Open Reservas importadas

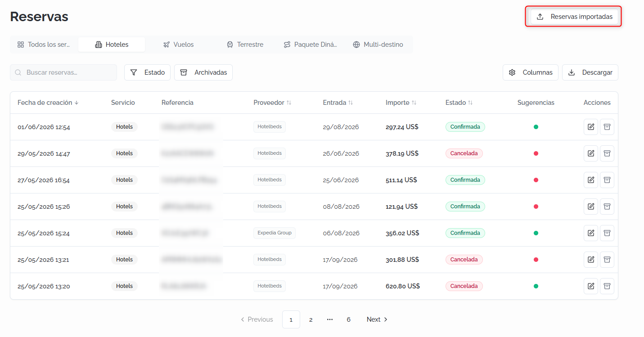[x=574, y=17]
